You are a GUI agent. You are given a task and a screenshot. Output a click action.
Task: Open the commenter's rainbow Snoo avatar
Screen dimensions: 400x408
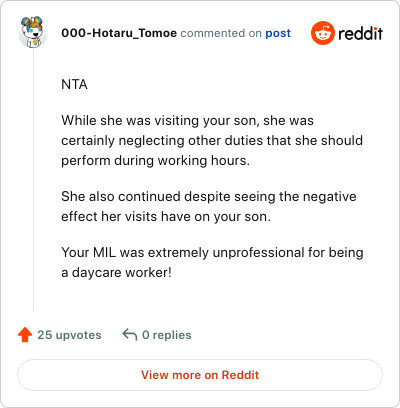(33, 32)
